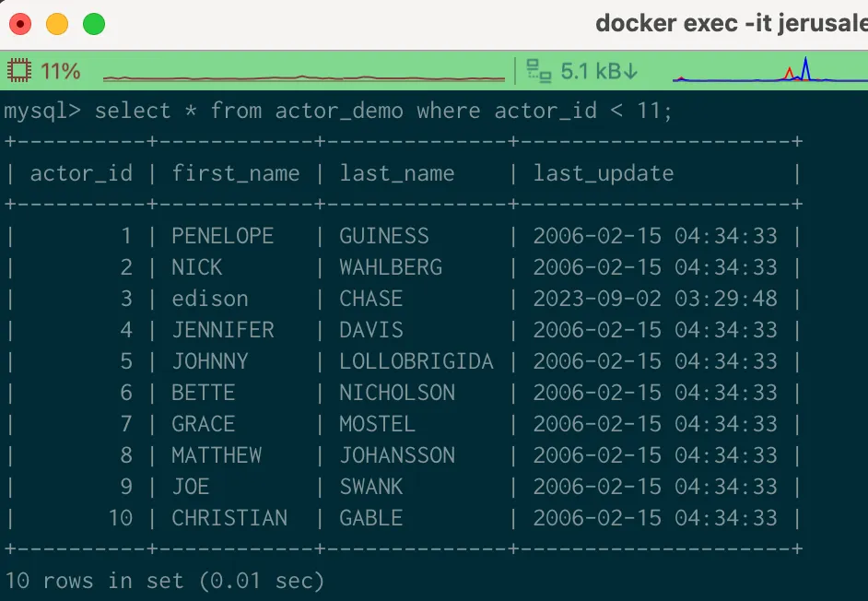This screenshot has width=868, height=601.
Task: Zoom the window with the green button
Action: [94, 24]
